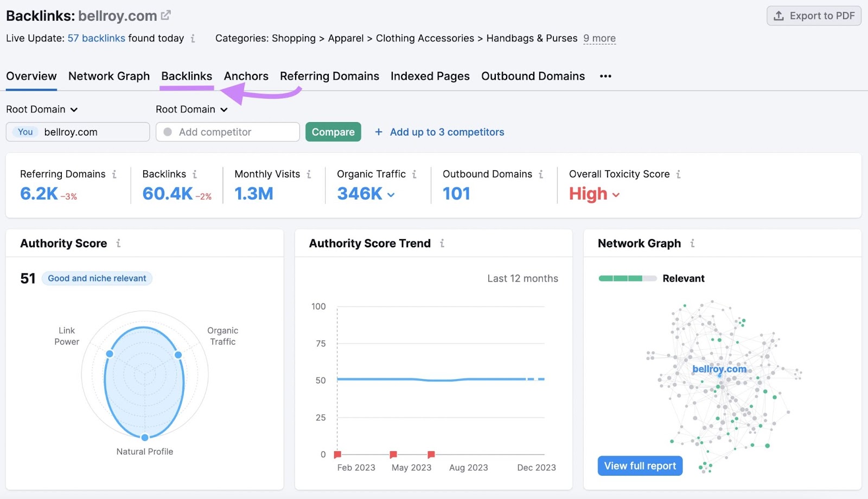This screenshot has height=499, width=868.
Task: View the Organic Traffic info tooltip
Action: coord(415,174)
